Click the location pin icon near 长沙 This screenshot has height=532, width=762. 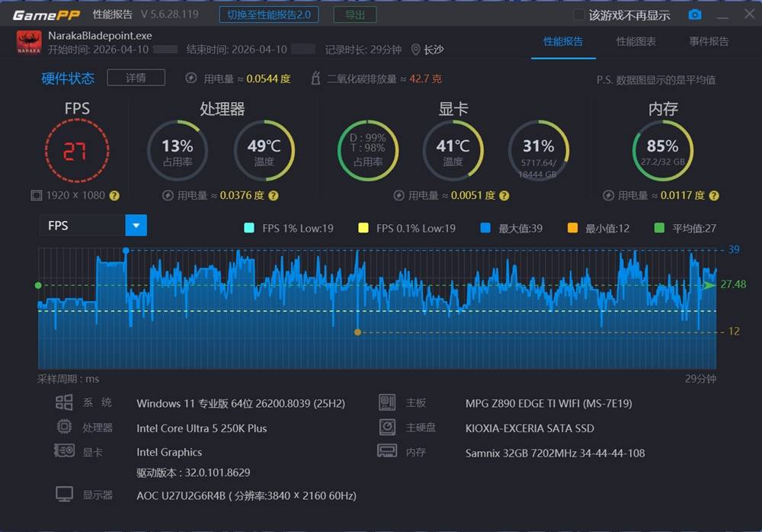415,50
